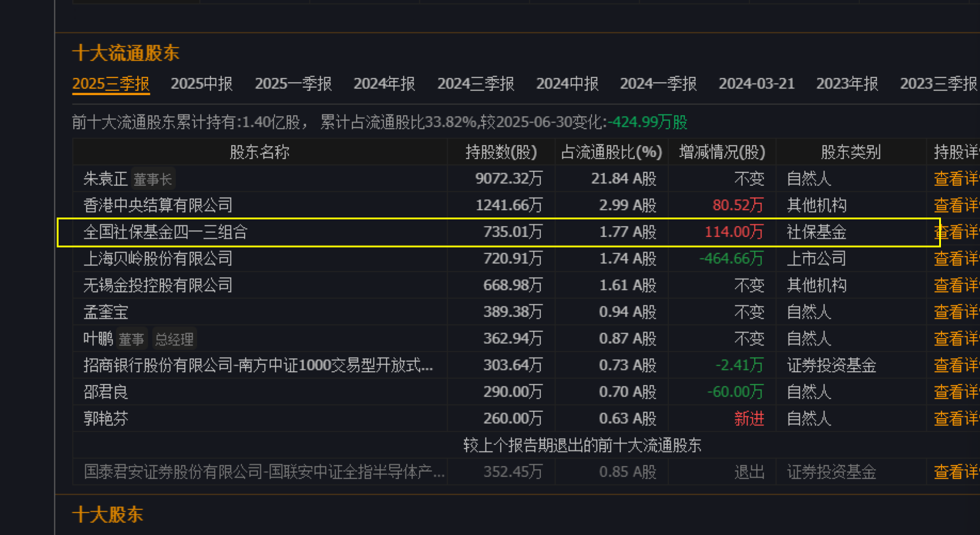View details for exited 国泰君安证券 shareholder

[956, 472]
